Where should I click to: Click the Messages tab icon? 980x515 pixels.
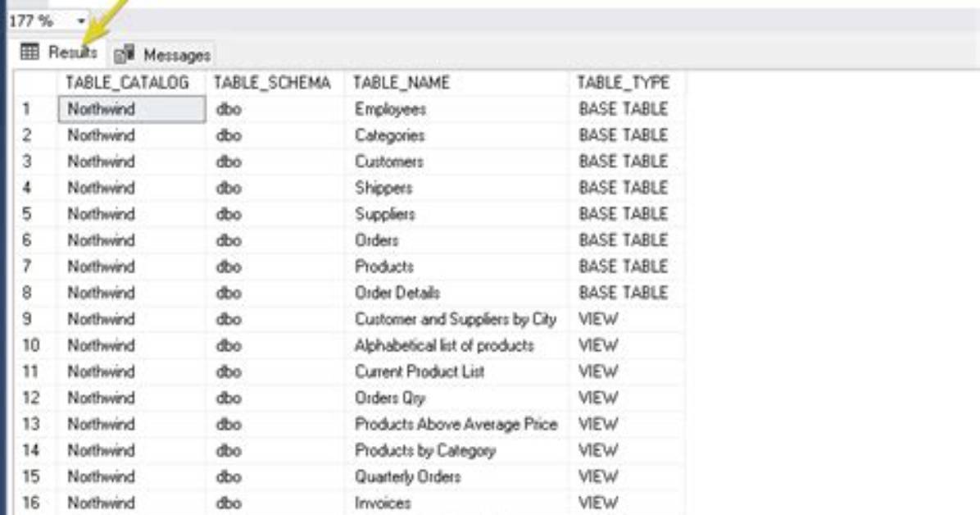tap(125, 54)
